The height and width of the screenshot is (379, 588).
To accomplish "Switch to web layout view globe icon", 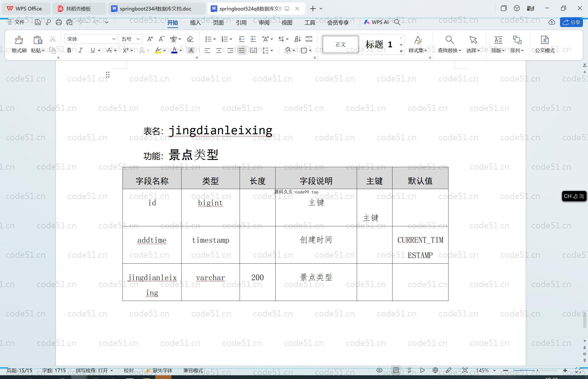I will pyautogui.click(x=435, y=370).
